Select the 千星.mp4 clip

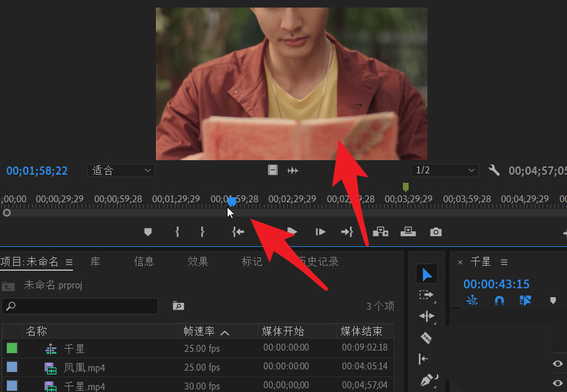click(x=84, y=386)
